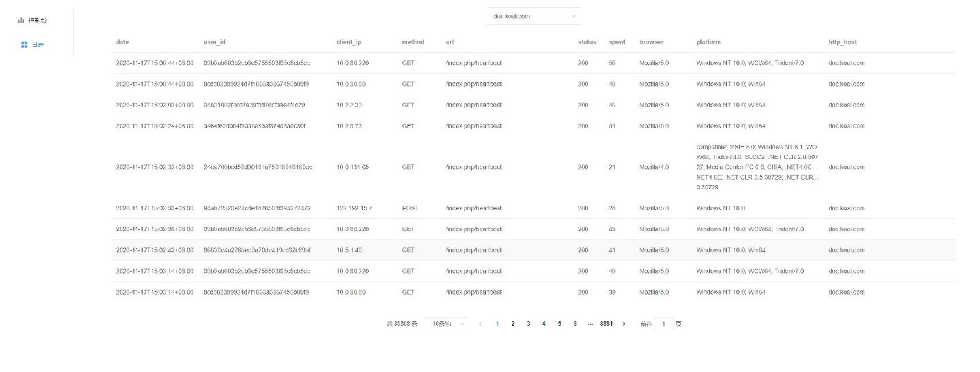Select the POST request log row
980x372 pixels.
click(534, 209)
